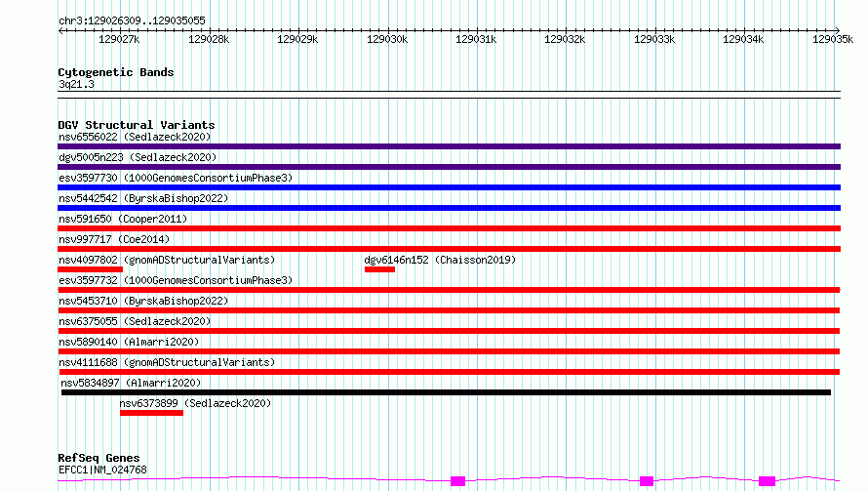Click the right arrowhead of the ruler
The image size is (868, 491).
pos(838,30)
